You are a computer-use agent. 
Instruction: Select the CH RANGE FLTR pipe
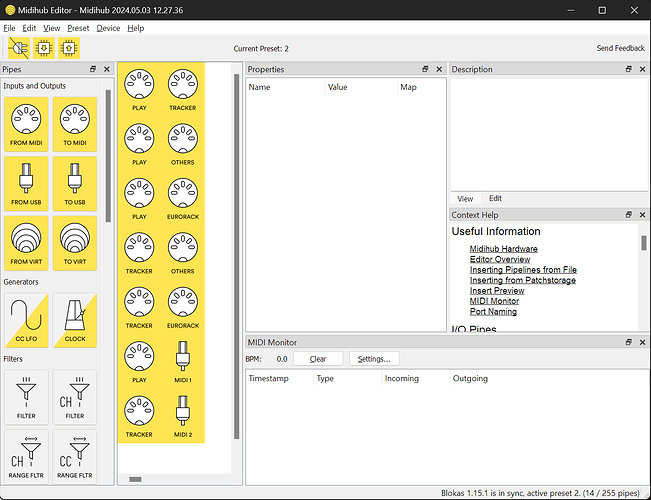pyautogui.click(x=26, y=457)
